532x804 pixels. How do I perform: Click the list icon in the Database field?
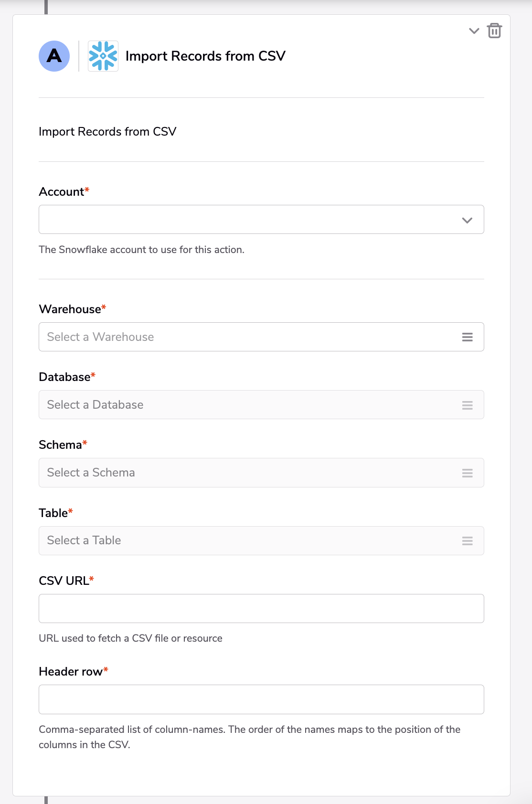pyautogui.click(x=468, y=405)
